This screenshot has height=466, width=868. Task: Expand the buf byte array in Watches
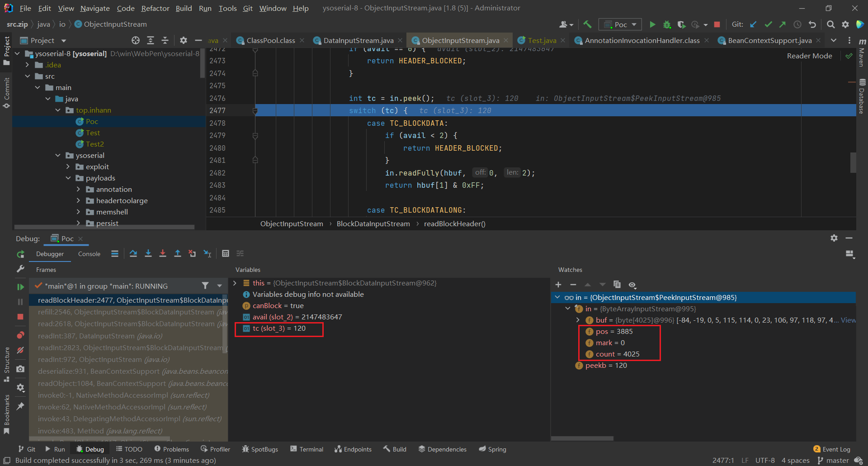(x=578, y=320)
